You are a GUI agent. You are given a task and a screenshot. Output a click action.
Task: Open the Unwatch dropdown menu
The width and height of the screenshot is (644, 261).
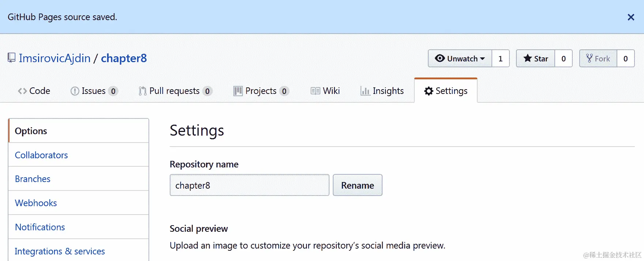(460, 58)
